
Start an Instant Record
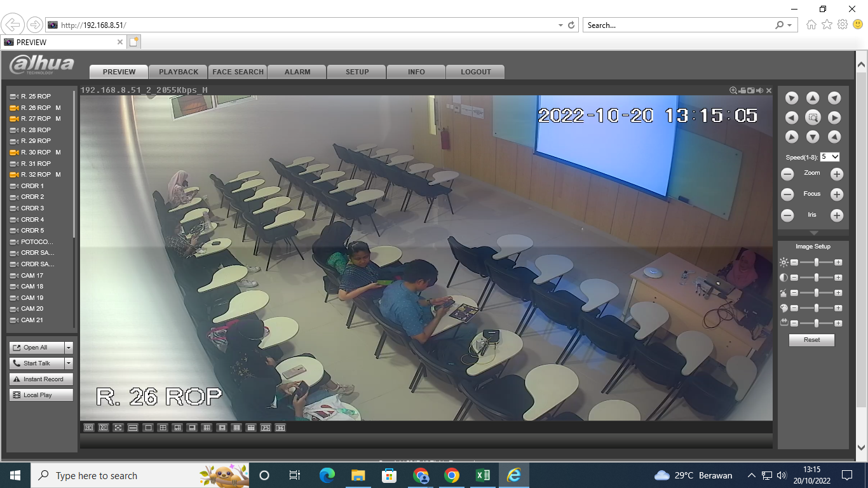click(x=41, y=379)
